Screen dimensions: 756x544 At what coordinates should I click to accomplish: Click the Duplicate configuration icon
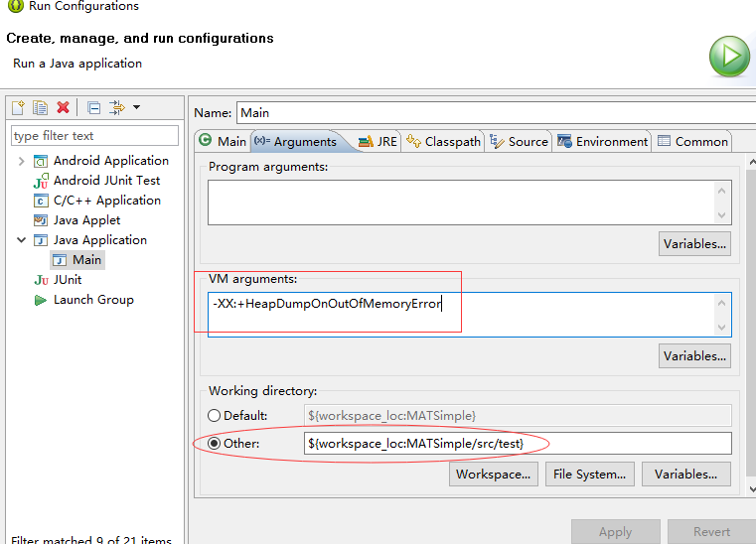pos(41,107)
